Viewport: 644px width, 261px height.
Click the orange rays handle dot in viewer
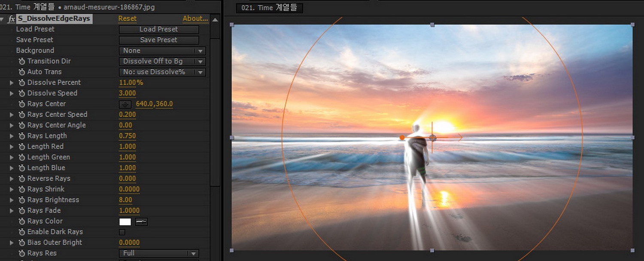click(x=402, y=138)
